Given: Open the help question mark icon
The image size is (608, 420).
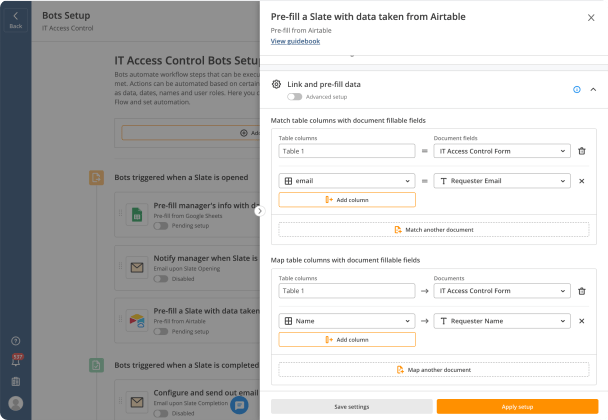Looking at the screenshot, I should point(16,341).
